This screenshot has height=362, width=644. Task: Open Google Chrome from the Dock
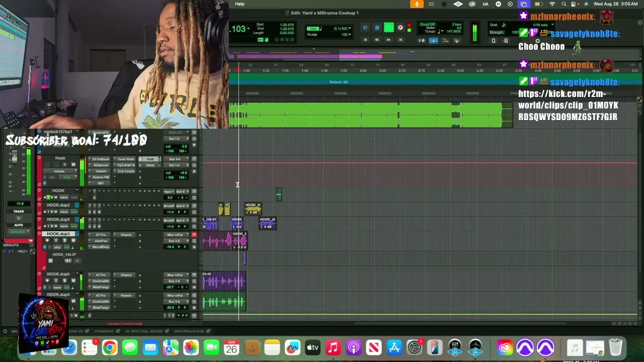tap(110, 347)
